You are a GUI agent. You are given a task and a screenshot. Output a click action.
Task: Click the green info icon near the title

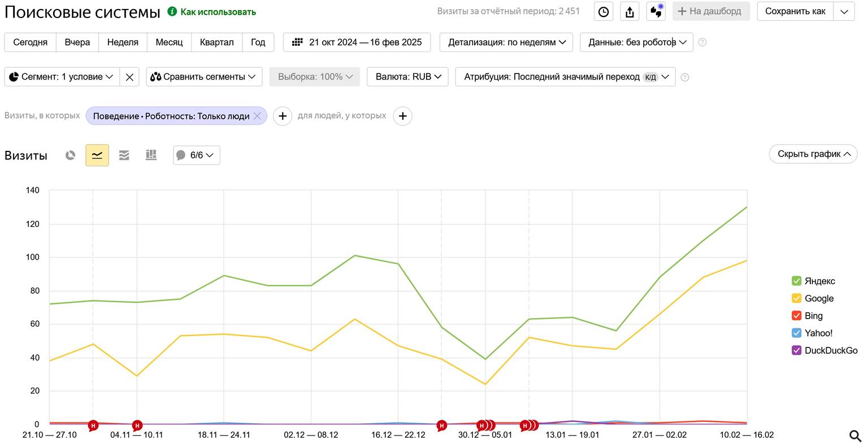click(172, 11)
